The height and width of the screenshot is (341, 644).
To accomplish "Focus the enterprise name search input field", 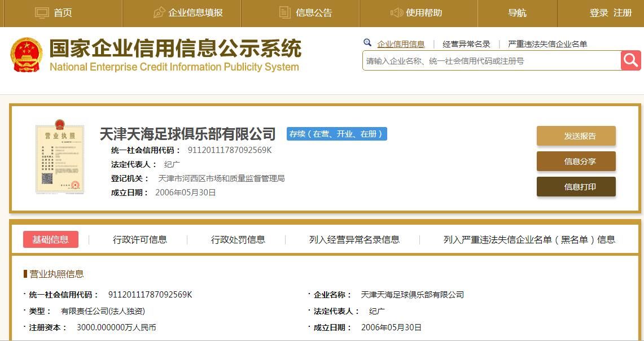I will (x=491, y=61).
